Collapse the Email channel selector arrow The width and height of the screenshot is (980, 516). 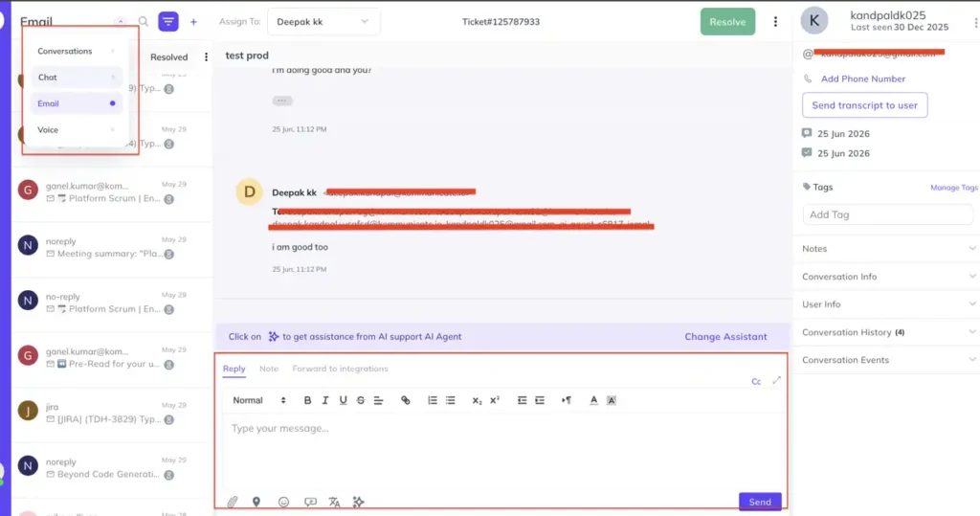point(120,21)
